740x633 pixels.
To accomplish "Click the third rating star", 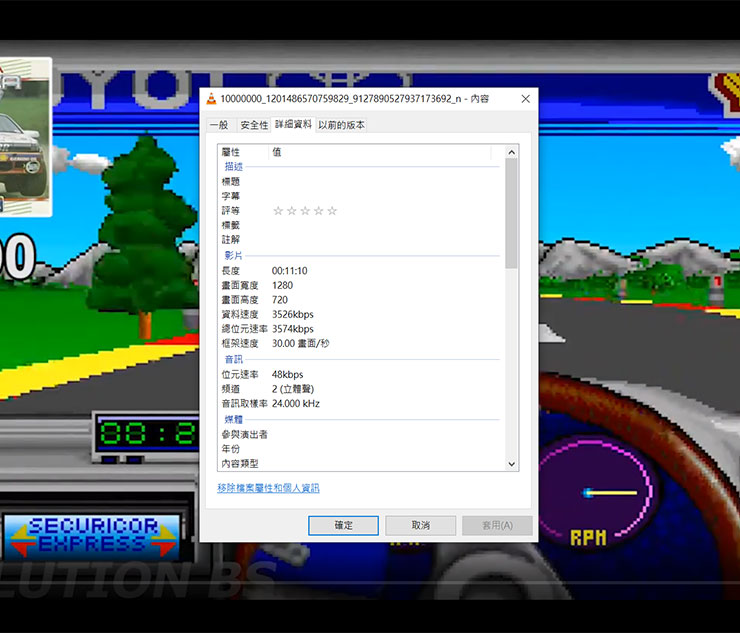I will point(305,211).
